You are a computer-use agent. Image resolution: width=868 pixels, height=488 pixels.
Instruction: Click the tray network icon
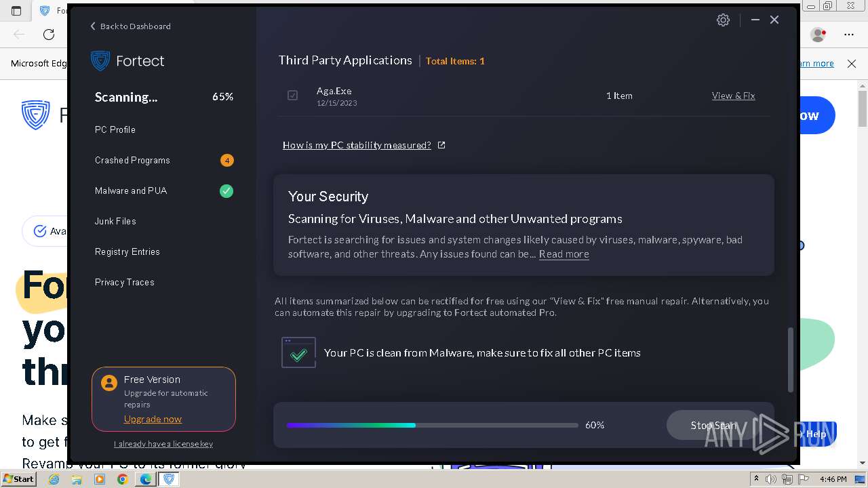coord(787,479)
